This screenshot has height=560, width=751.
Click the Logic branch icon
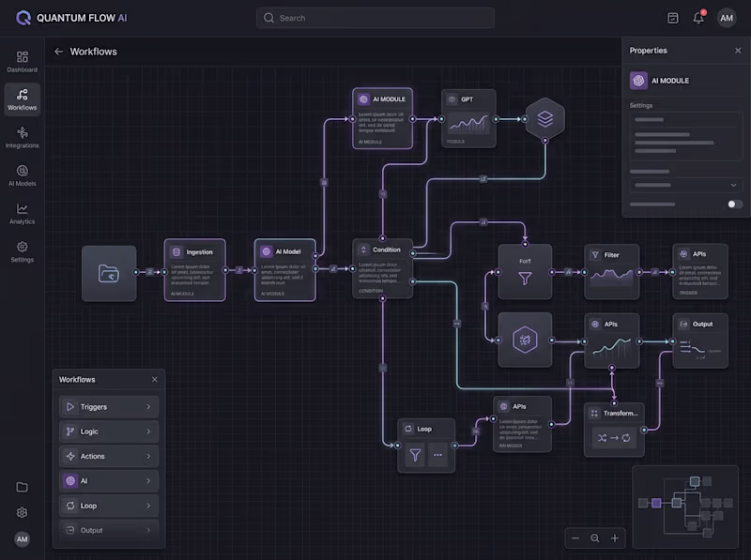(70, 431)
